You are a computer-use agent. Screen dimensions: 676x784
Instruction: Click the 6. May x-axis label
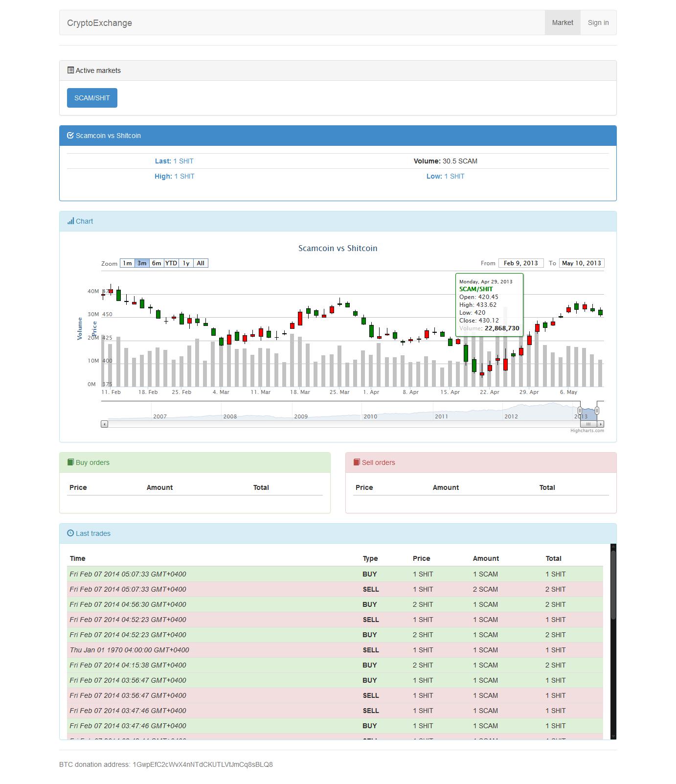pyautogui.click(x=569, y=392)
